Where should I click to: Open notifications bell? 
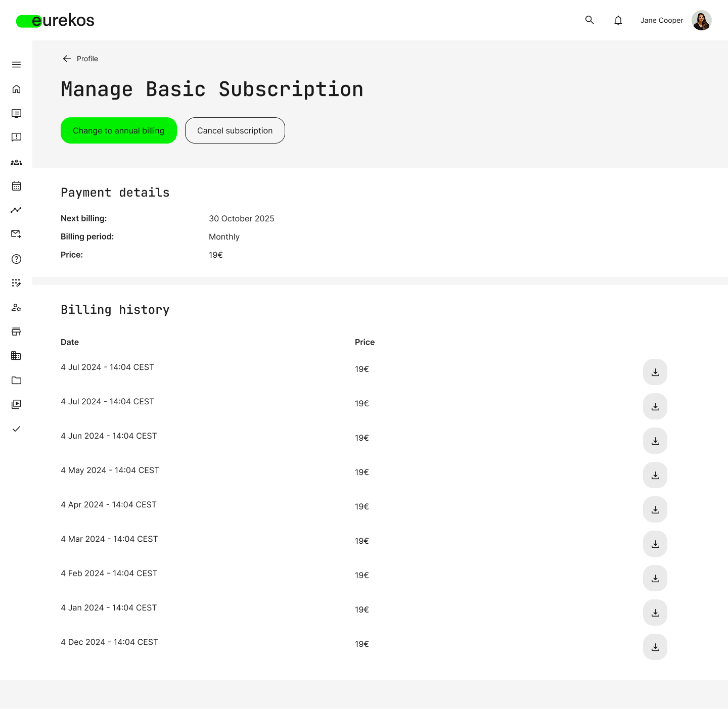coord(618,20)
